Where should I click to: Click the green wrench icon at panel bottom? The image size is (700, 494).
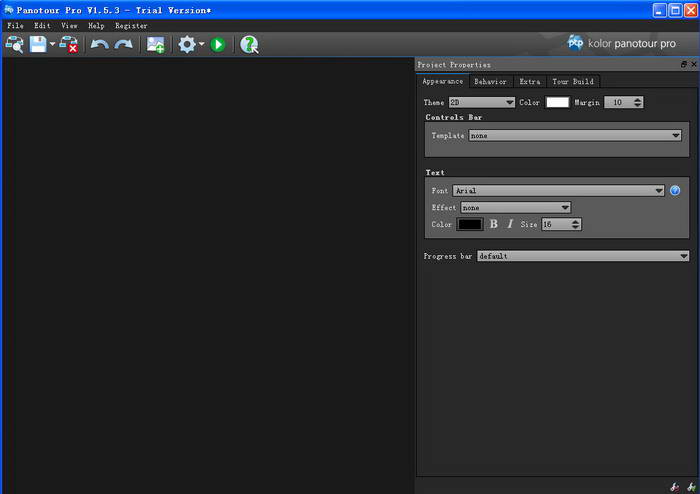click(692, 487)
